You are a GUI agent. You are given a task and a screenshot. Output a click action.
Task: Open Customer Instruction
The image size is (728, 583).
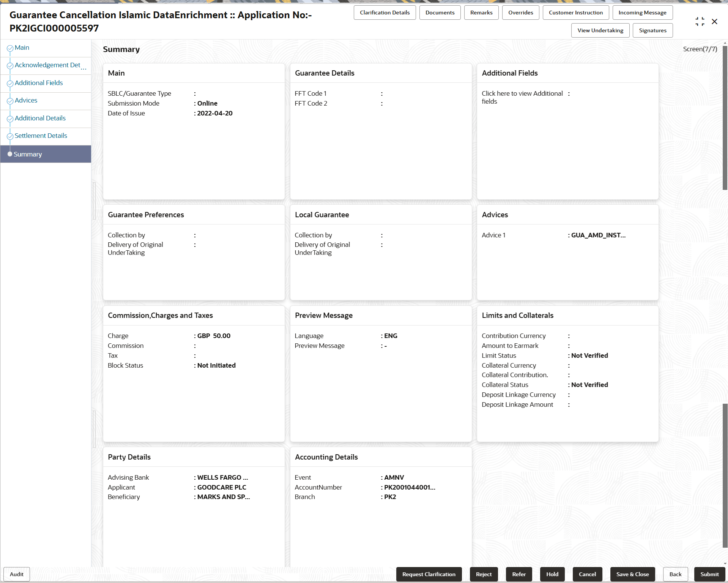pyautogui.click(x=575, y=12)
